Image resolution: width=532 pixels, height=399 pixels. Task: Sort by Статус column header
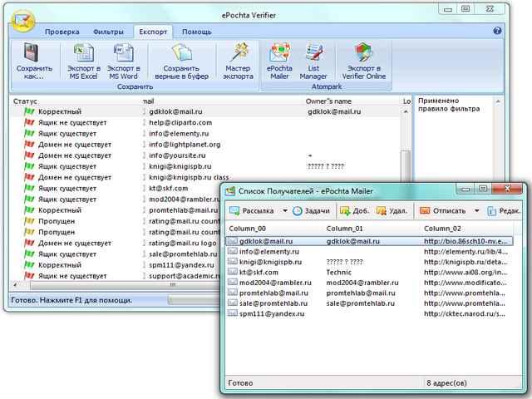76,101
